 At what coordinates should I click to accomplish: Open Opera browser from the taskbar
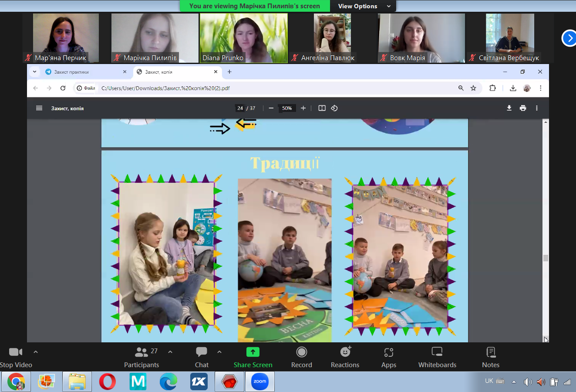tap(107, 382)
